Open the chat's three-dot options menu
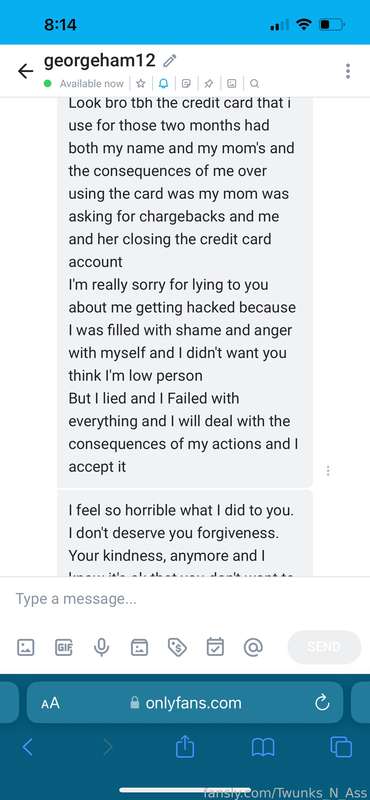This screenshot has height=800, width=370. (x=348, y=71)
